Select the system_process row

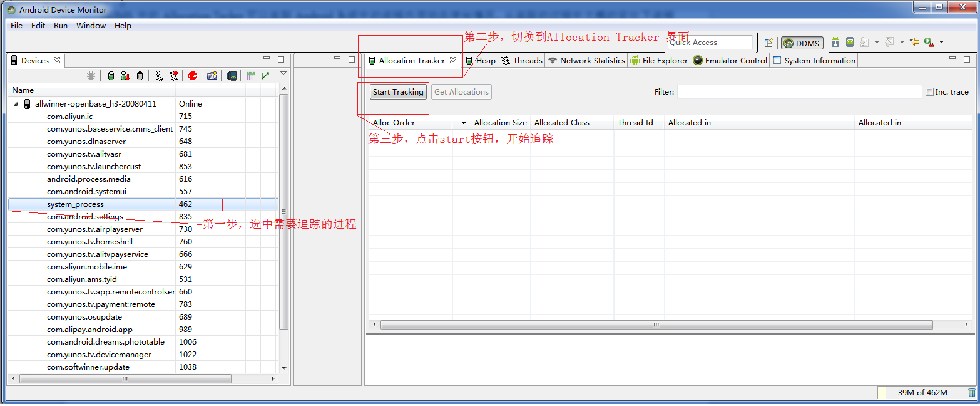click(143, 204)
